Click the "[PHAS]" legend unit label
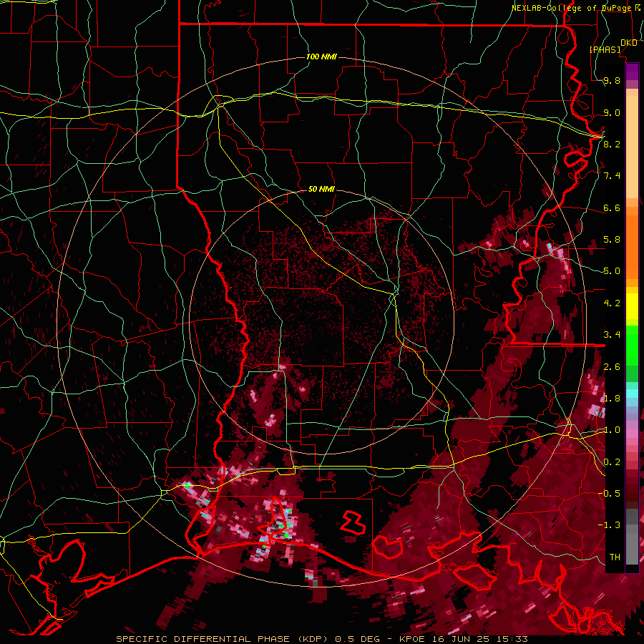 tap(605, 50)
